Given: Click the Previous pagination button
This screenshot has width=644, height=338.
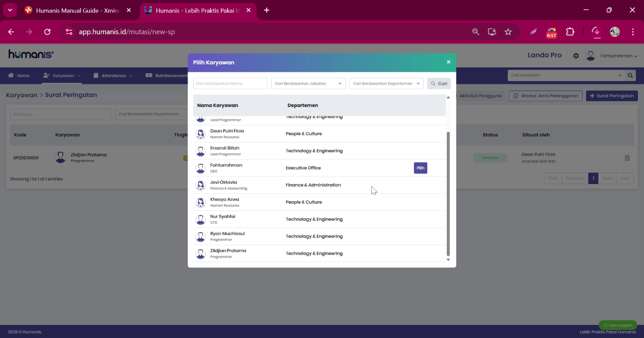Looking at the screenshot, I should pyautogui.click(x=575, y=178).
